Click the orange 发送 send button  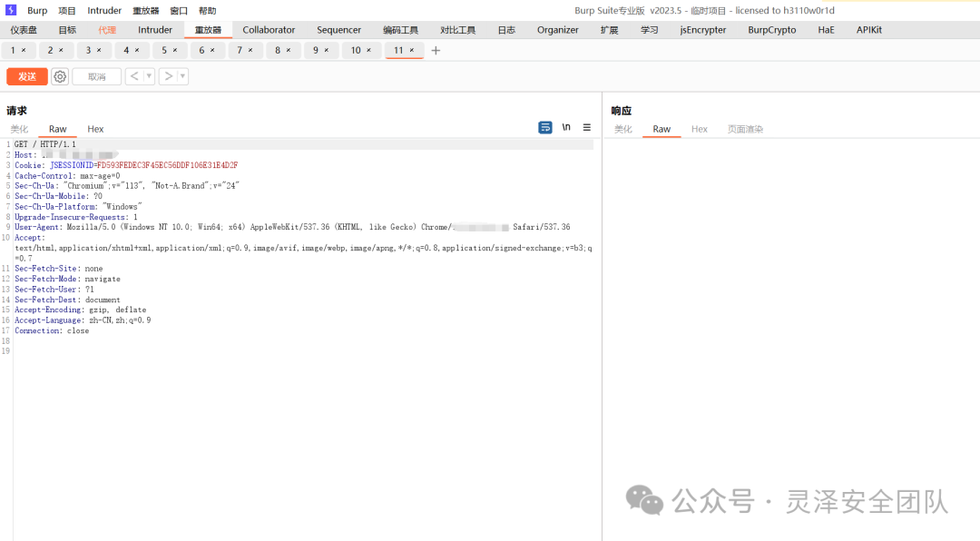(x=27, y=76)
